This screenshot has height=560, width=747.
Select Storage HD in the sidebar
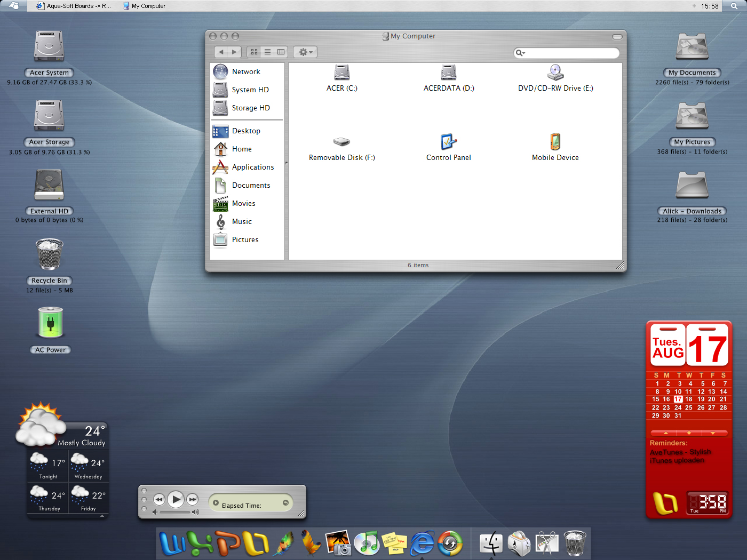(242, 108)
